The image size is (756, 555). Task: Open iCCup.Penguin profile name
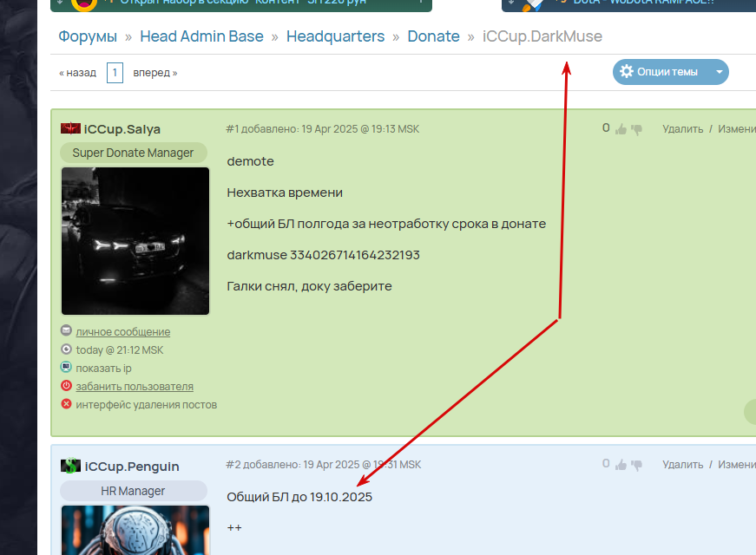tap(132, 467)
